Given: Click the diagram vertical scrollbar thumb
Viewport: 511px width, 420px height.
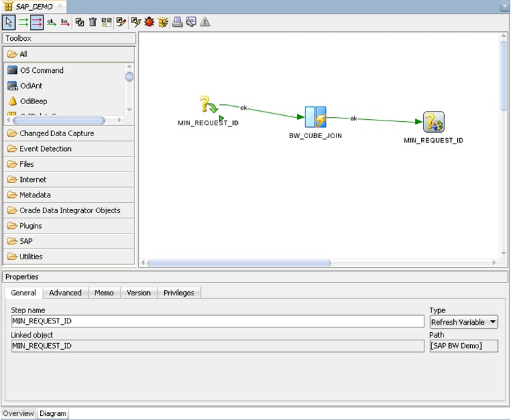Looking at the screenshot, I should 504,76.
